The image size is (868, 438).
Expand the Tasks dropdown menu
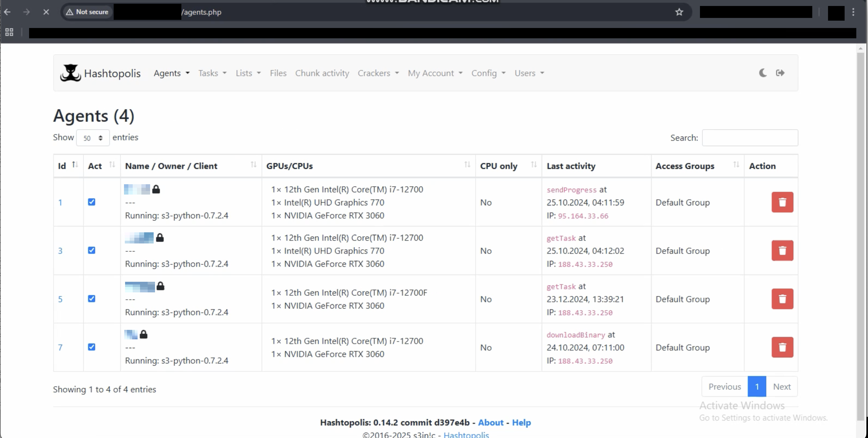point(212,73)
